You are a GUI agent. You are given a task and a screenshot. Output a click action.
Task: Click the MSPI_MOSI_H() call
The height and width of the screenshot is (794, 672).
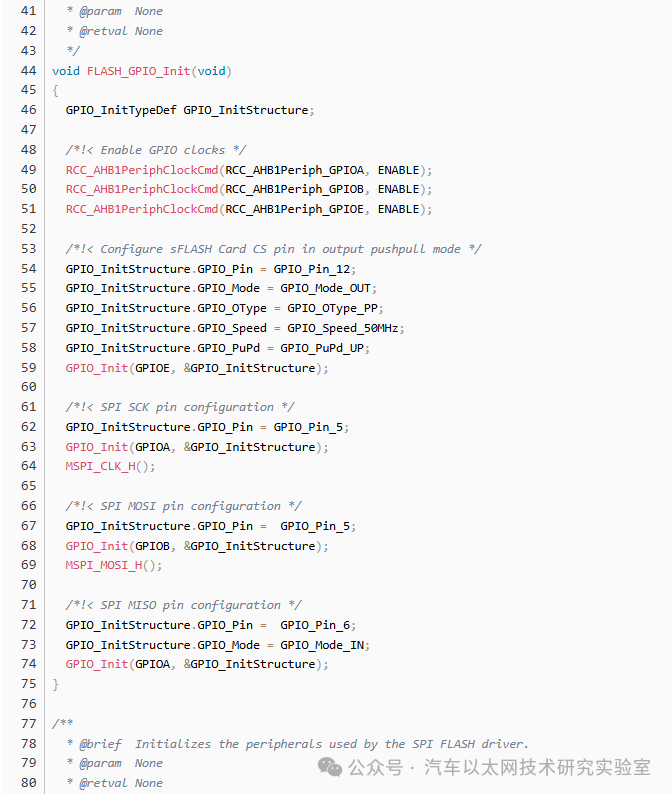pos(114,565)
